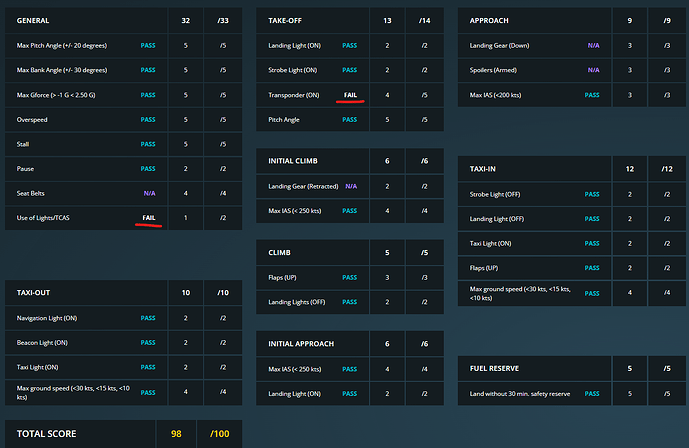Click the N/A status for Spoilers (Armed)
Screen dimensions: 689x448
tap(593, 70)
